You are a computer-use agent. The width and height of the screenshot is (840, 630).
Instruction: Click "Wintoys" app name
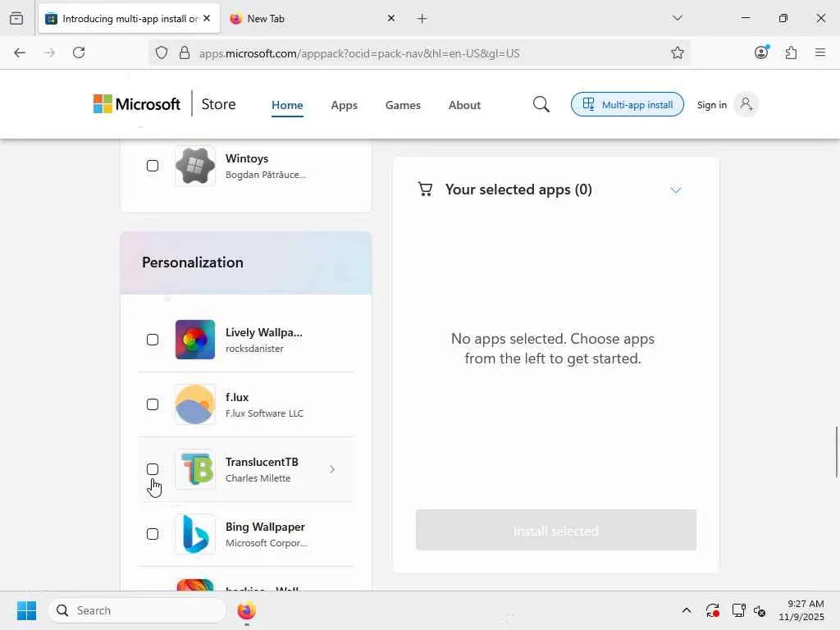(247, 158)
